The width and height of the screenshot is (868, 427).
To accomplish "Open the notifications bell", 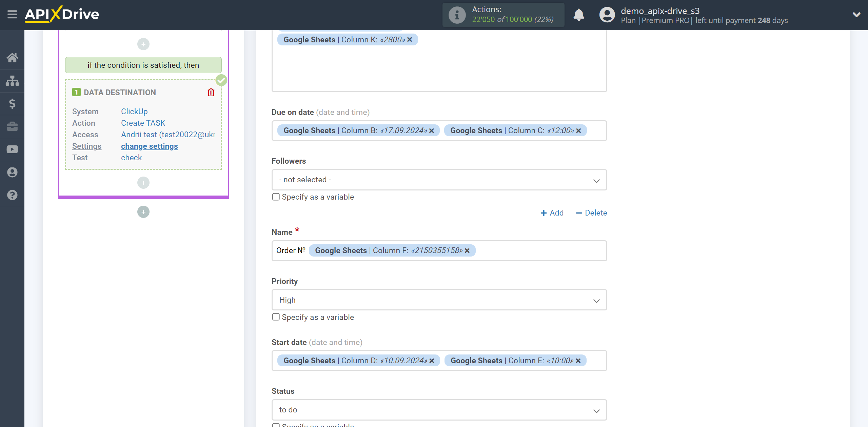I will [x=579, y=15].
